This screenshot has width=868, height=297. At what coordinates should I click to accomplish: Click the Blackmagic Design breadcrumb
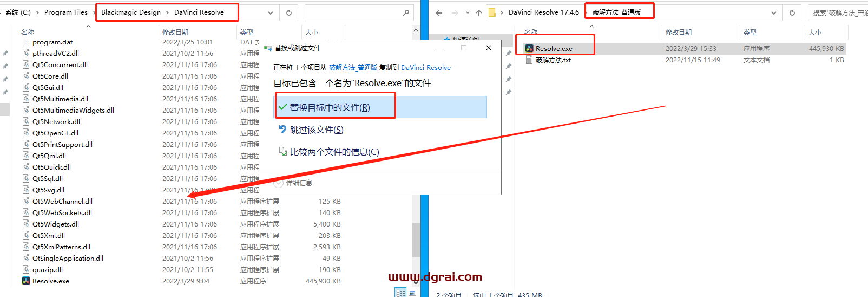pyautogui.click(x=131, y=12)
